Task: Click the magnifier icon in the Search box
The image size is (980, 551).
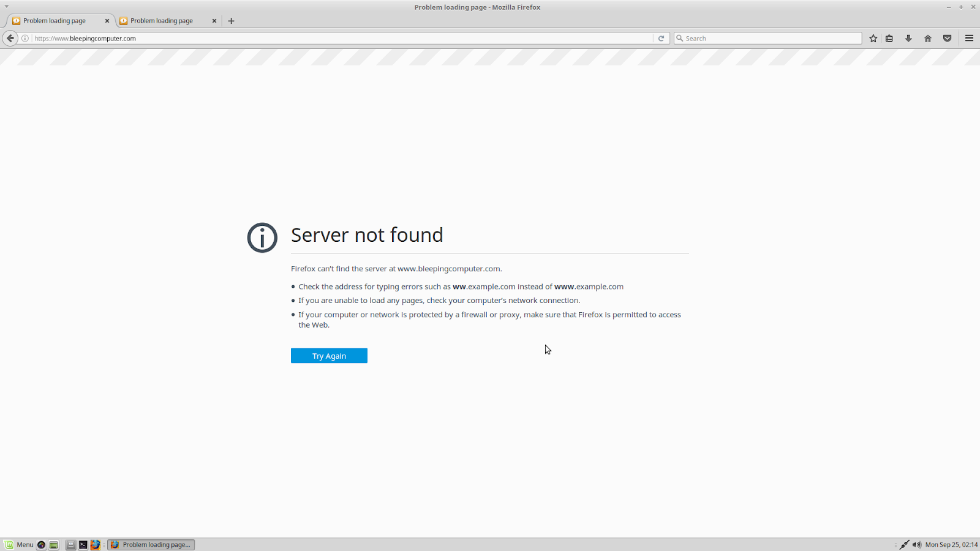Action: tap(679, 38)
